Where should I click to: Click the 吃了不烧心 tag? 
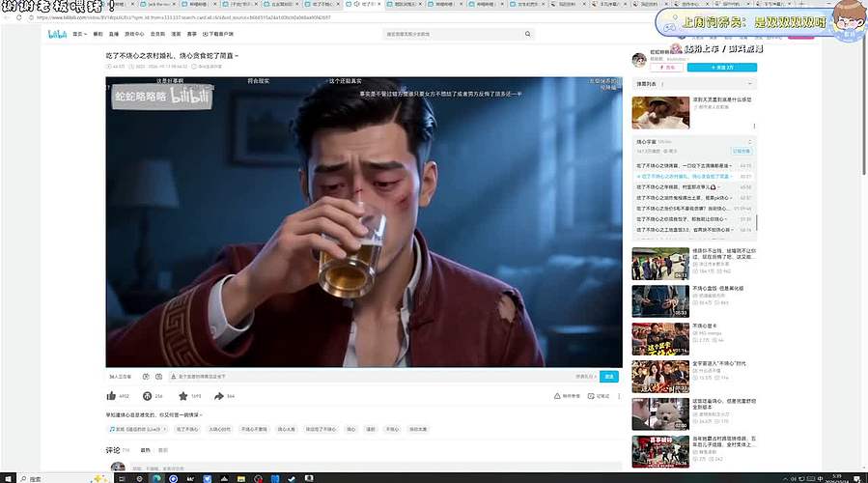click(x=187, y=429)
